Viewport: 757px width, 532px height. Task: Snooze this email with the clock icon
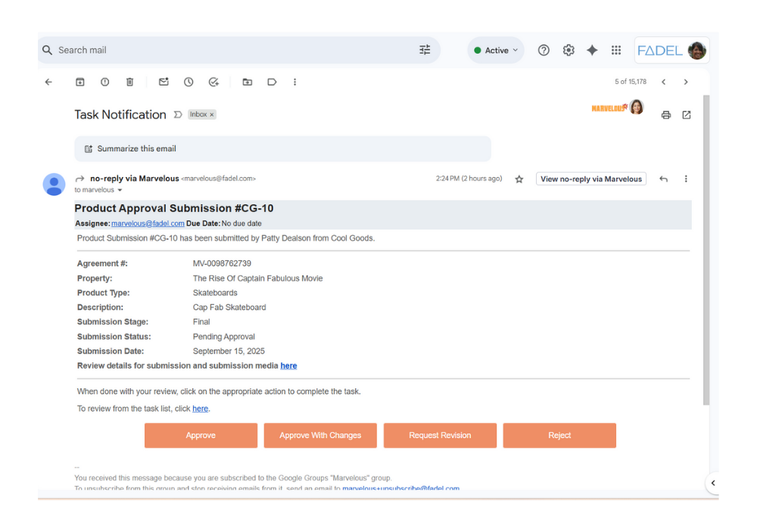pos(188,82)
